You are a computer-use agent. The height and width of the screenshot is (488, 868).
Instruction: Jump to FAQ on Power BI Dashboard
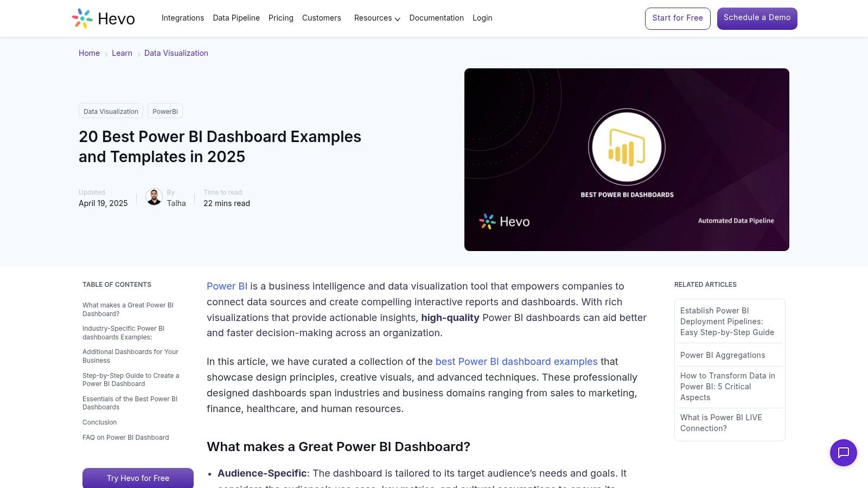click(125, 438)
